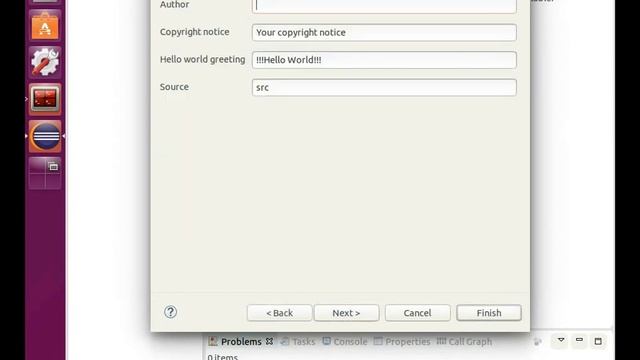Click the Author label text
Screen dimensions: 640x360
coord(174,5)
